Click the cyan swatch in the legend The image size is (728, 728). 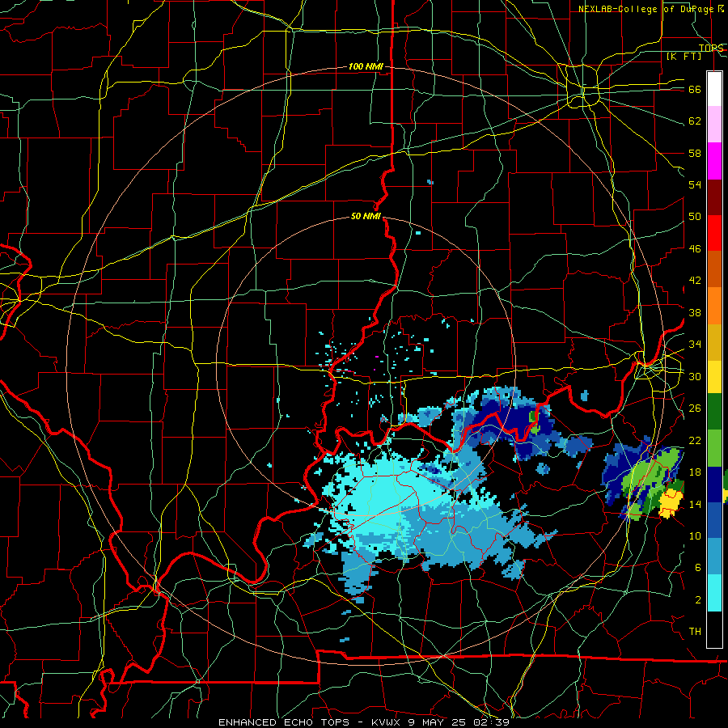point(714,593)
